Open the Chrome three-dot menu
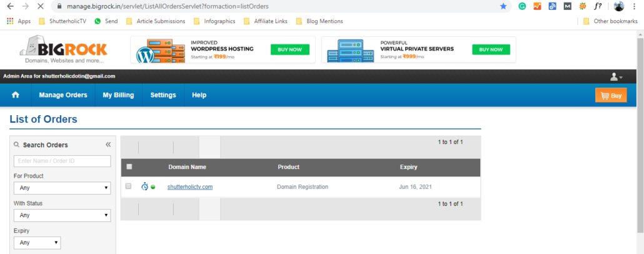The height and width of the screenshot is (254, 644). (636, 6)
